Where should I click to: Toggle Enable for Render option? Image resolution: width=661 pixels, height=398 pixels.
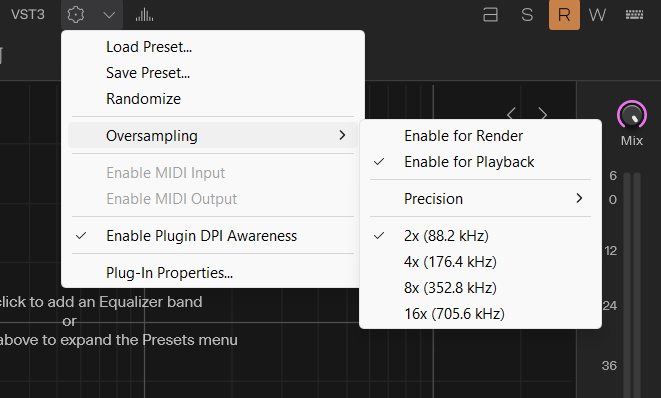480,136
